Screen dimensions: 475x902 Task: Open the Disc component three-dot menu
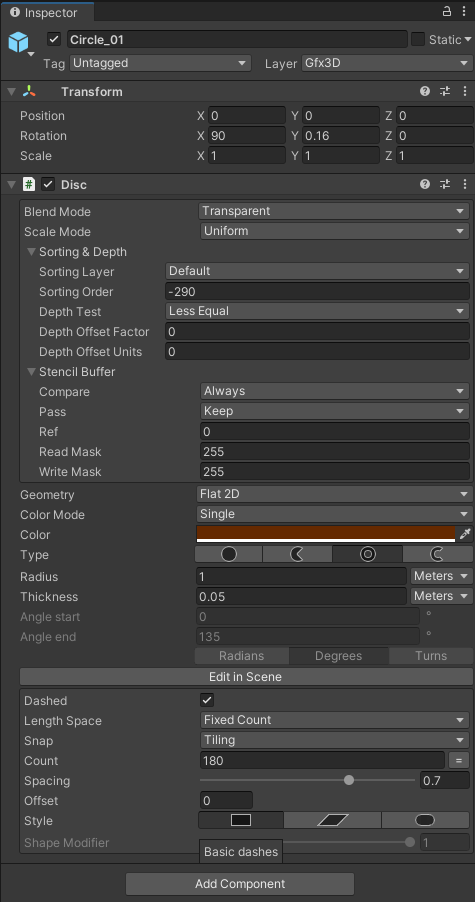pos(465,184)
